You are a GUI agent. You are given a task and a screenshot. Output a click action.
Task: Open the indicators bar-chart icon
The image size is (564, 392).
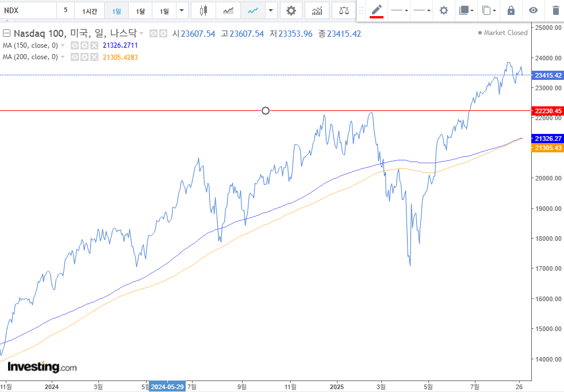317,11
